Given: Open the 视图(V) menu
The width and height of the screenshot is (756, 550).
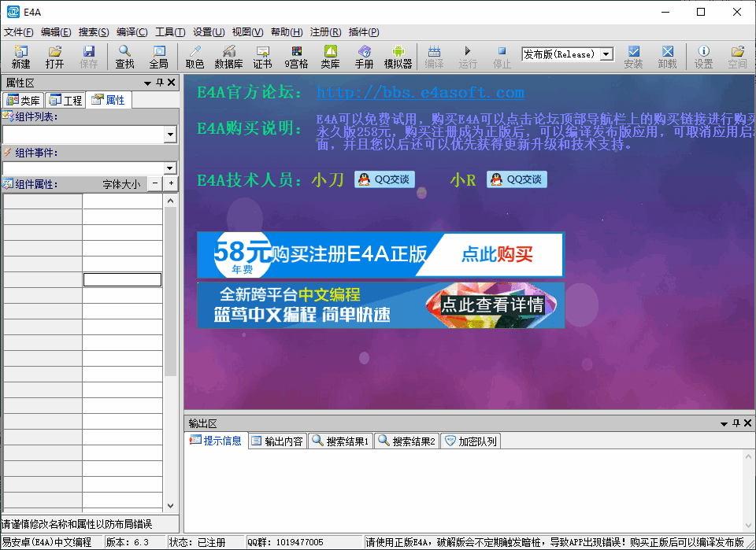Looking at the screenshot, I should (x=247, y=32).
